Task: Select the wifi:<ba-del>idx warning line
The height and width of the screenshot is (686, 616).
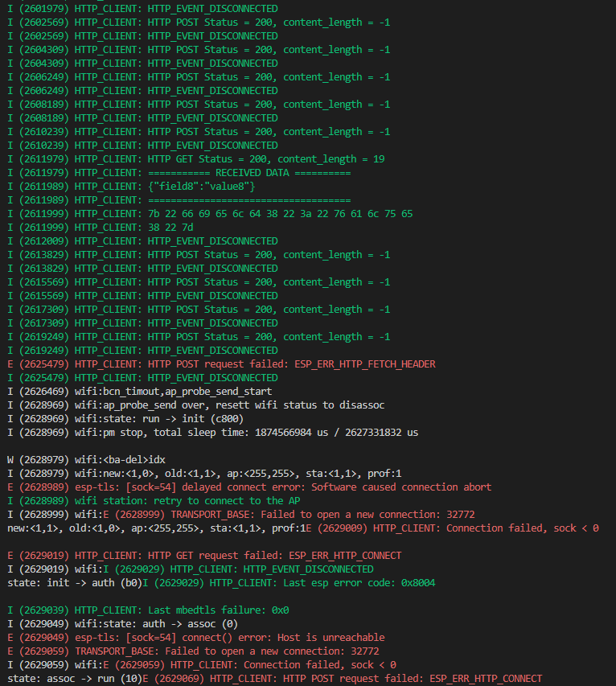Action: click(x=86, y=460)
